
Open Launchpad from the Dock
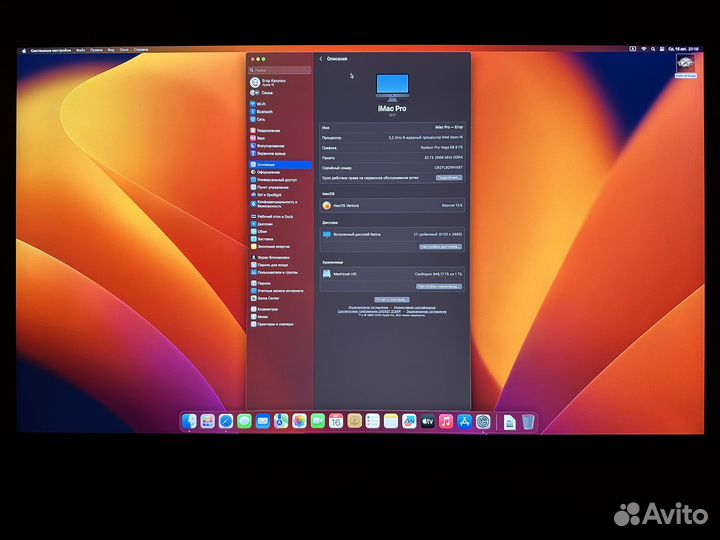click(x=208, y=422)
